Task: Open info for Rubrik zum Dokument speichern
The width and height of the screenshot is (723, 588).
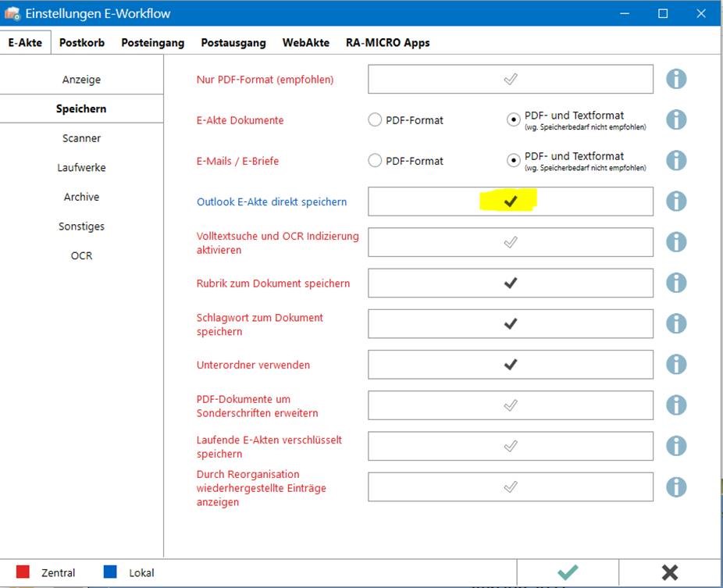Action: coord(676,283)
